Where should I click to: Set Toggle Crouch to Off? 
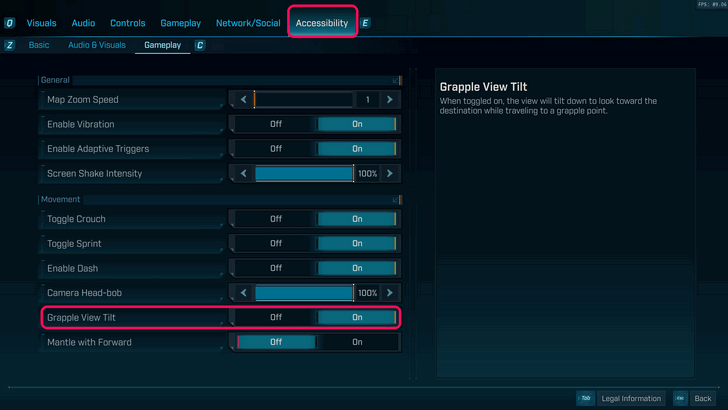[276, 219]
